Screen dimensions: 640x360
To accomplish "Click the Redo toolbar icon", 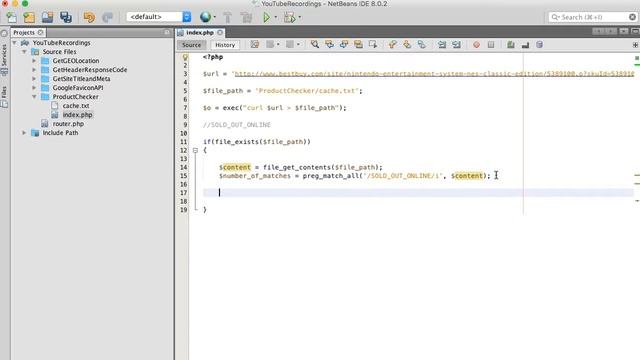I will click(107, 17).
